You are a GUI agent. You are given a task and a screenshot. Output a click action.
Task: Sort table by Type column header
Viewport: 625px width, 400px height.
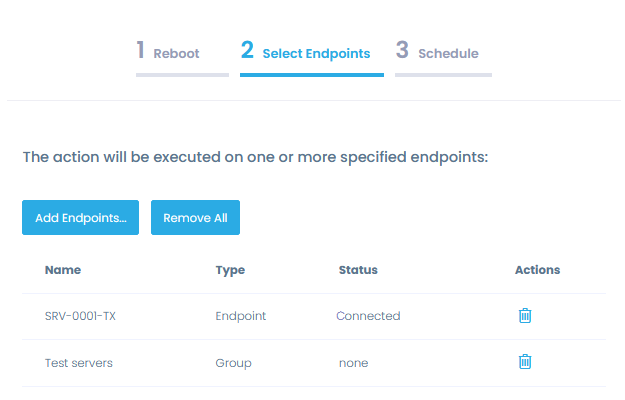coord(230,270)
